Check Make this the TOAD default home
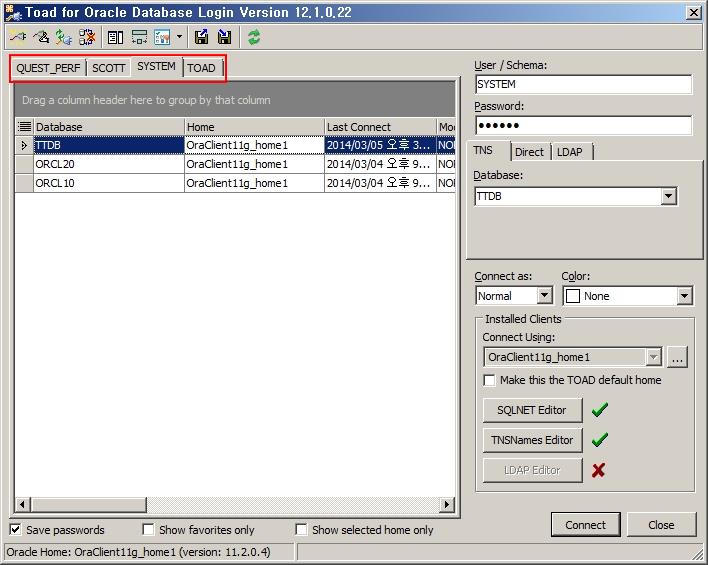 pos(489,380)
